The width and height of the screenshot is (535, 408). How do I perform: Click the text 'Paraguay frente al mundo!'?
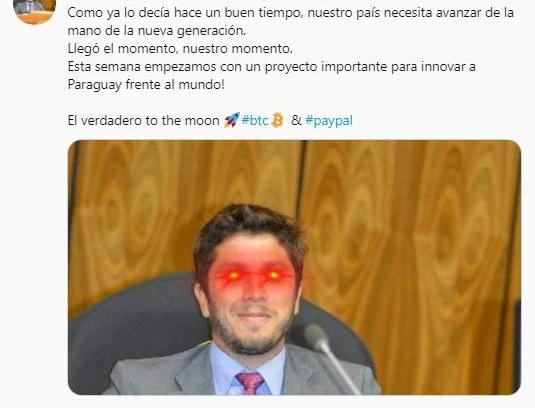click(146, 85)
